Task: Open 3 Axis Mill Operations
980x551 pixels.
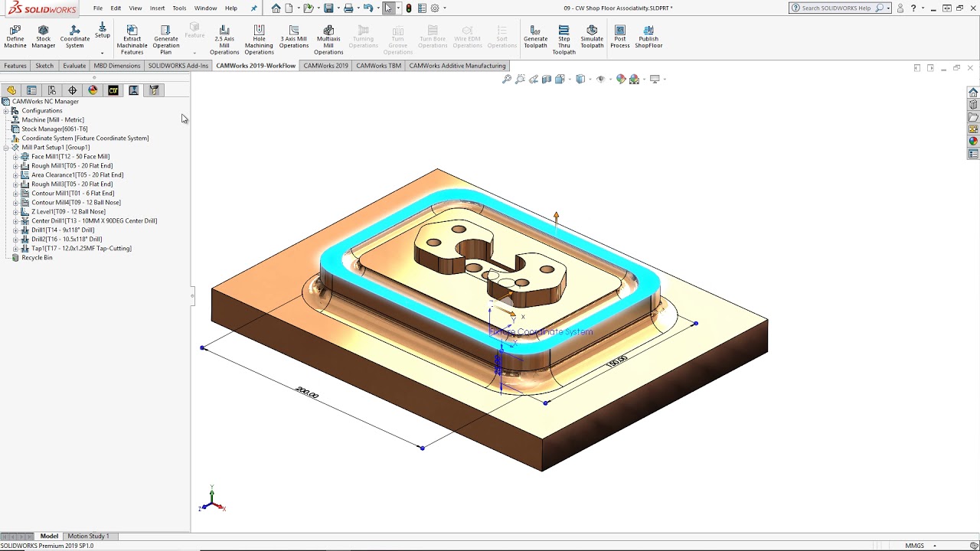Action: tap(293, 37)
